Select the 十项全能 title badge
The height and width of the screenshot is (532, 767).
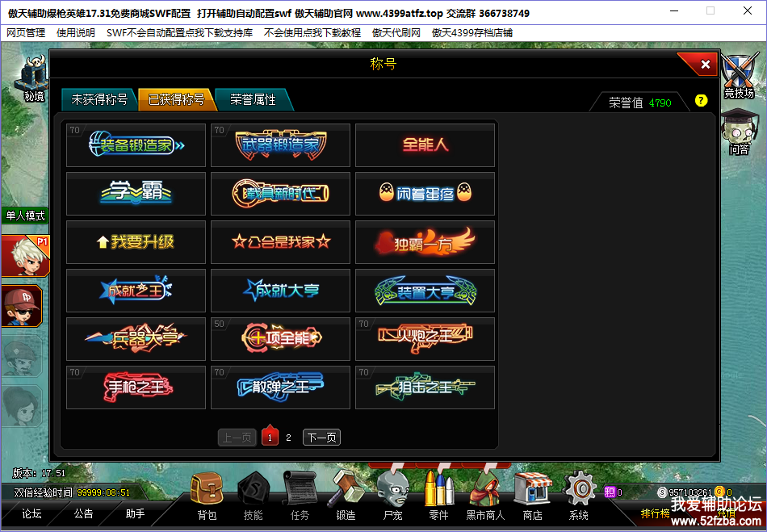pyautogui.click(x=280, y=339)
